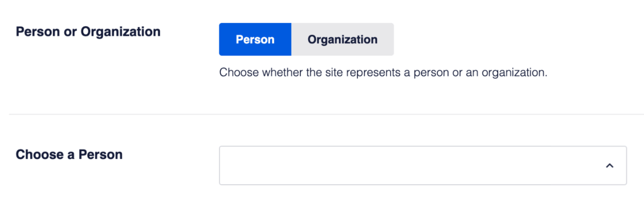Click the word 'Person' in segmented control
Screen dimensions: 644x204
[255, 40]
